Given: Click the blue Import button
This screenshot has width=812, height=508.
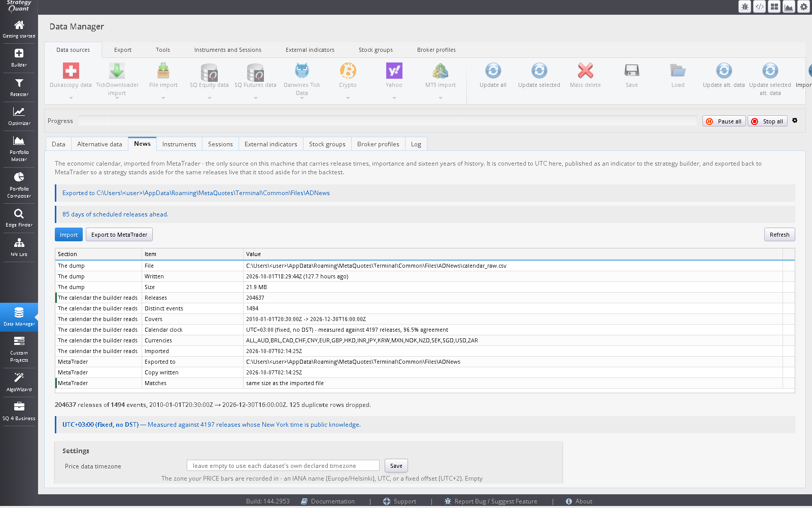Looking at the screenshot, I should (69, 235).
